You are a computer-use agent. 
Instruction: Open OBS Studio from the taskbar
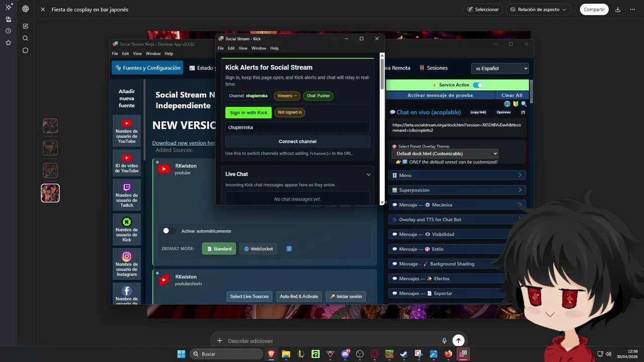[360, 354]
